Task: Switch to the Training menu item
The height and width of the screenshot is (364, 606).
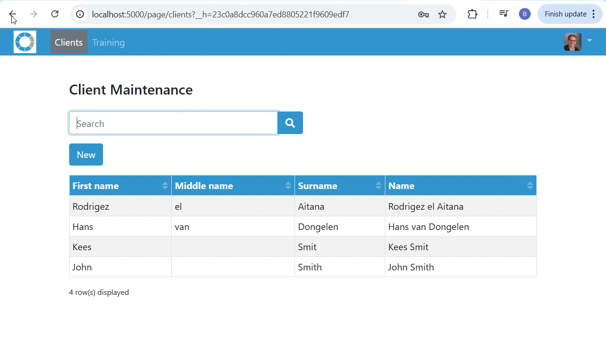Action: tap(108, 42)
